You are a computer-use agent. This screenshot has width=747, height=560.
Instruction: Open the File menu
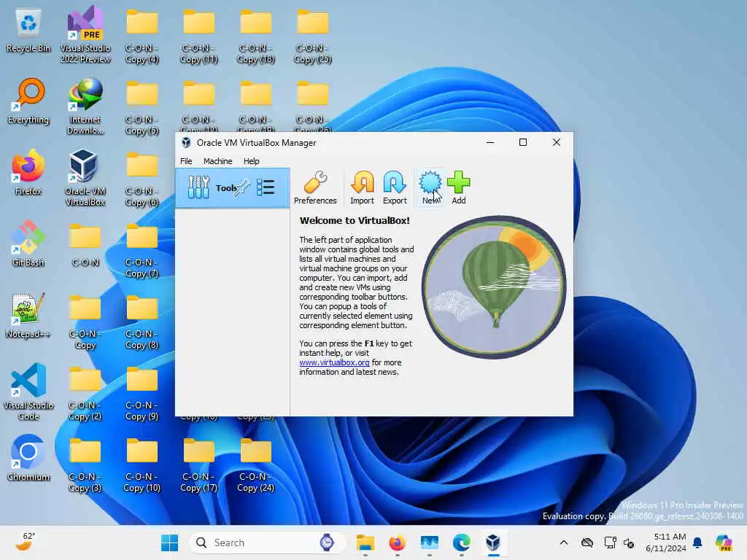pyautogui.click(x=186, y=161)
